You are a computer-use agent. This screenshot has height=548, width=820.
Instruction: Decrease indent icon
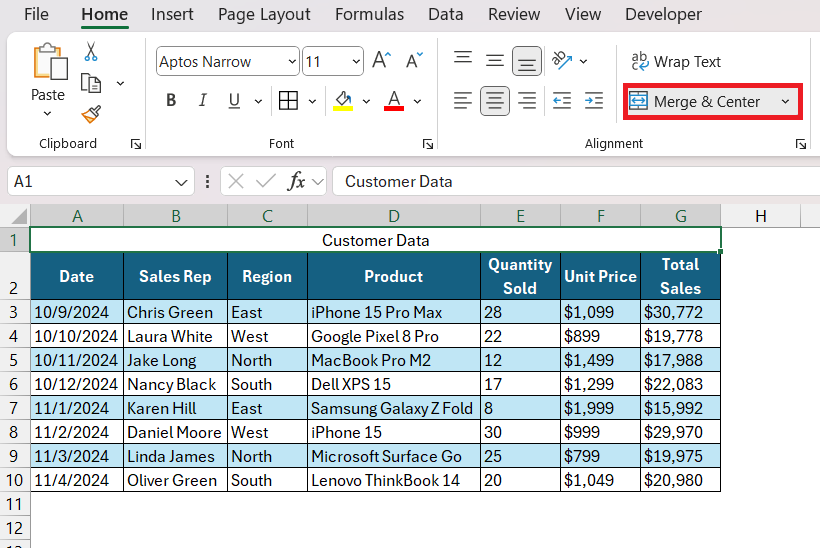(562, 100)
